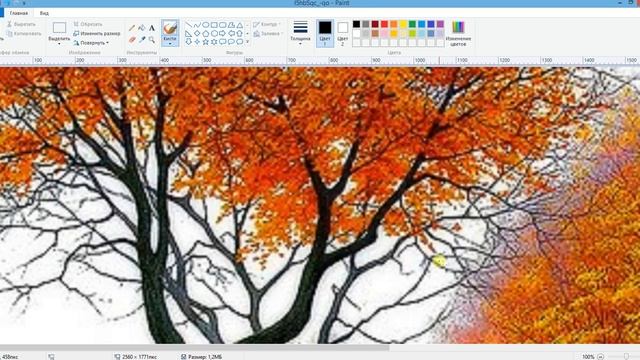The height and width of the screenshot is (360, 640).
Task: Select the Fill with color bucket tool
Action: tap(142, 28)
